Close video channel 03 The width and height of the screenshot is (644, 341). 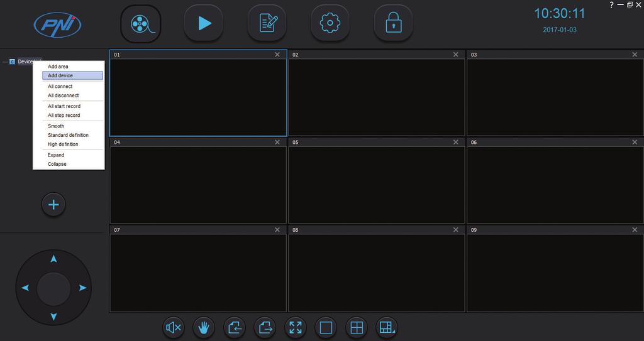(635, 55)
